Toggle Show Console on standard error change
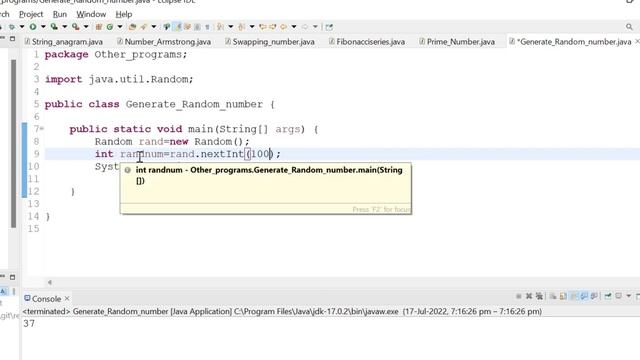This screenshot has height=360, width=640. (594, 296)
